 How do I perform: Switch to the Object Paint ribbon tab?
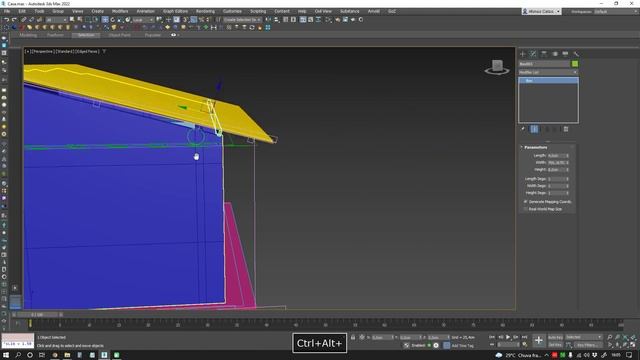point(120,35)
